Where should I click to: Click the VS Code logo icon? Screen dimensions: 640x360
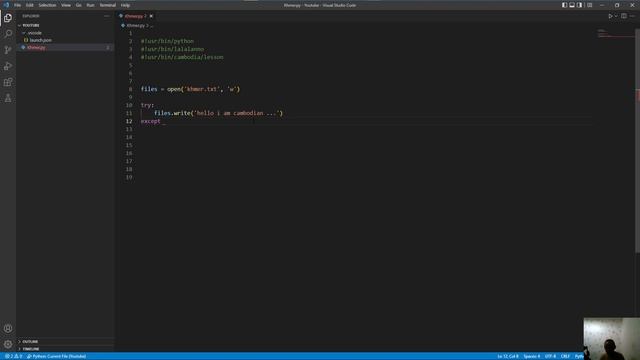coord(6,5)
